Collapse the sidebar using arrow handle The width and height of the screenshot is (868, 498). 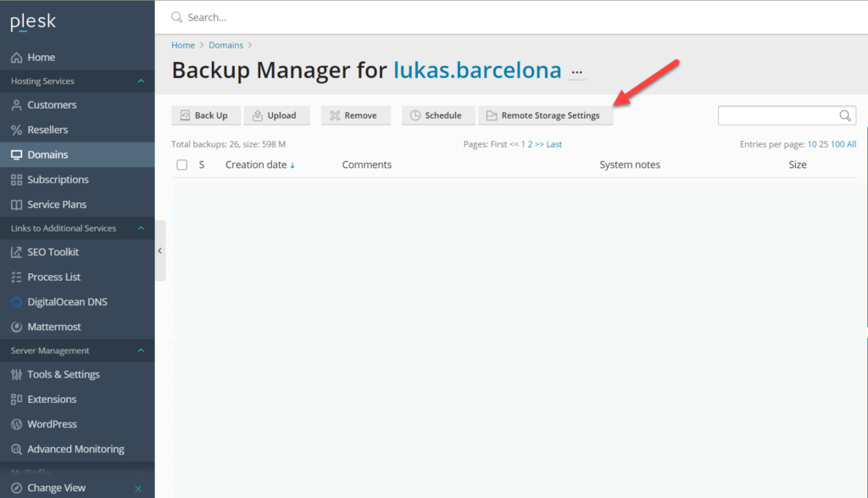(x=160, y=251)
